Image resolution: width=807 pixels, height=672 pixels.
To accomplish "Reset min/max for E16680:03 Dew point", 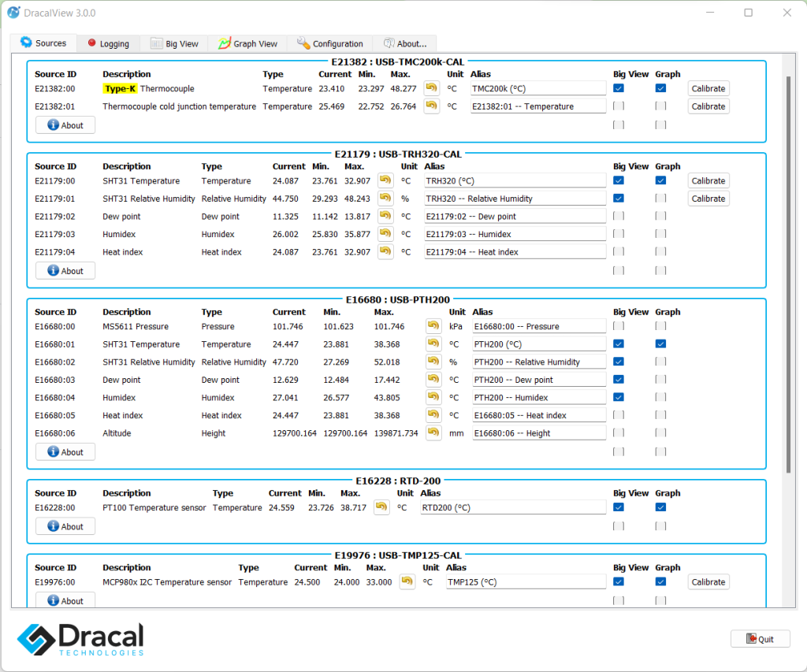I will click(433, 379).
